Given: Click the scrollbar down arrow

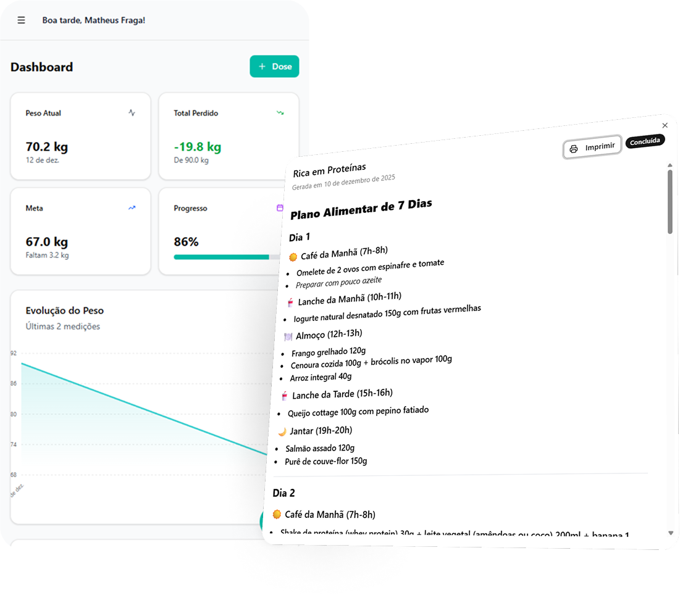Looking at the screenshot, I should click(x=671, y=533).
